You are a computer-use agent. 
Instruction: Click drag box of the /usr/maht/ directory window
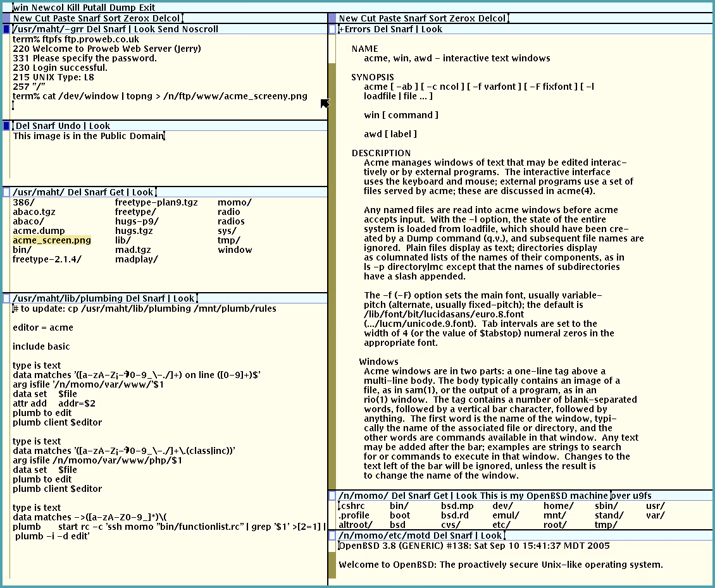(x=8, y=192)
